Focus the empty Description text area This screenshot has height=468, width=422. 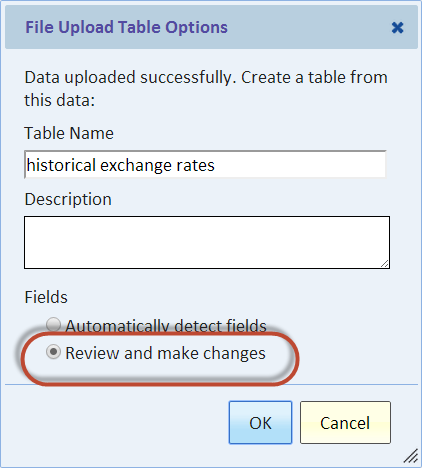[207, 242]
